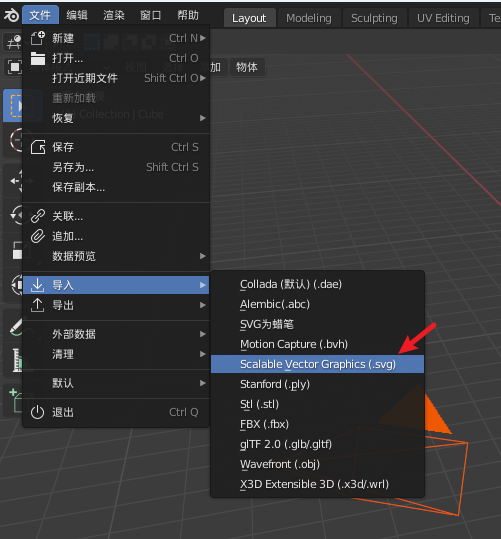
Task: Switch to the Sculpting workspace tab
Action: (x=374, y=18)
